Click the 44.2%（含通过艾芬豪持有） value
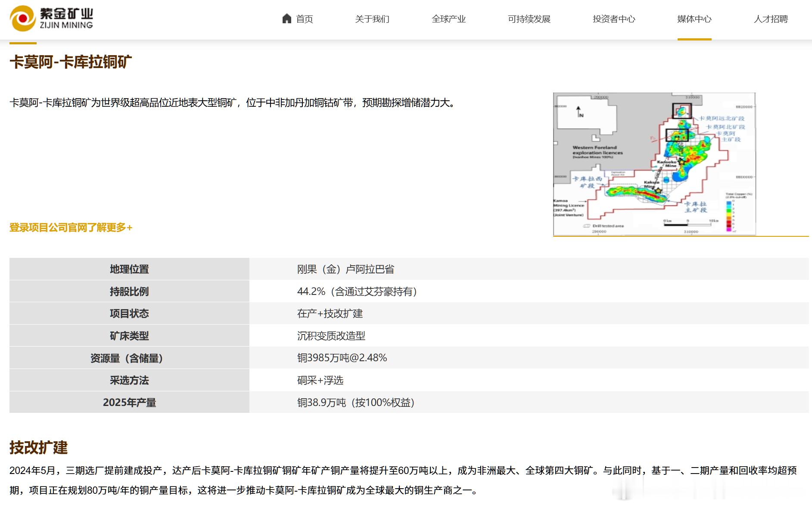This screenshot has width=812, height=508. 357,291
